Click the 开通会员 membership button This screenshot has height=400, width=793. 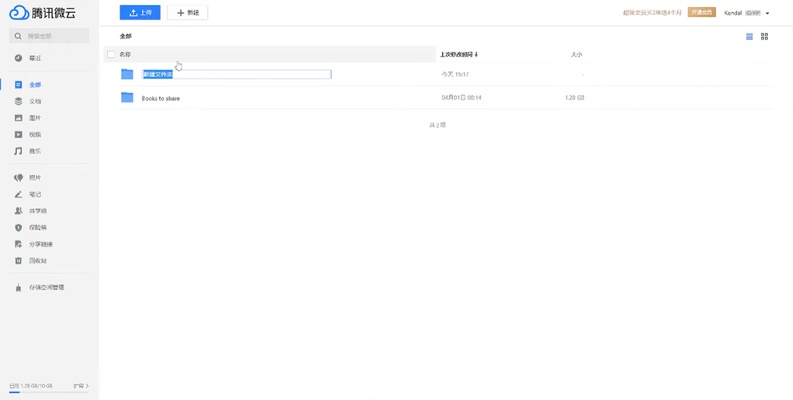point(701,13)
